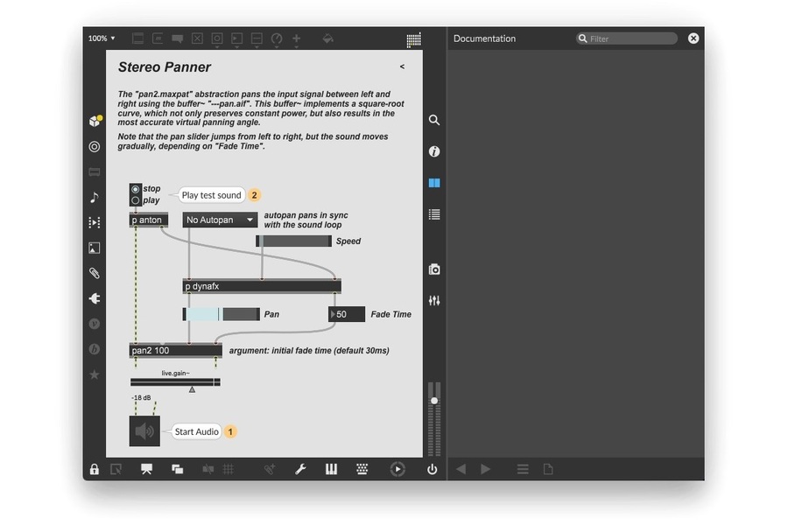
Task: Open the audio note browser in left sidebar
Action: coord(94,197)
